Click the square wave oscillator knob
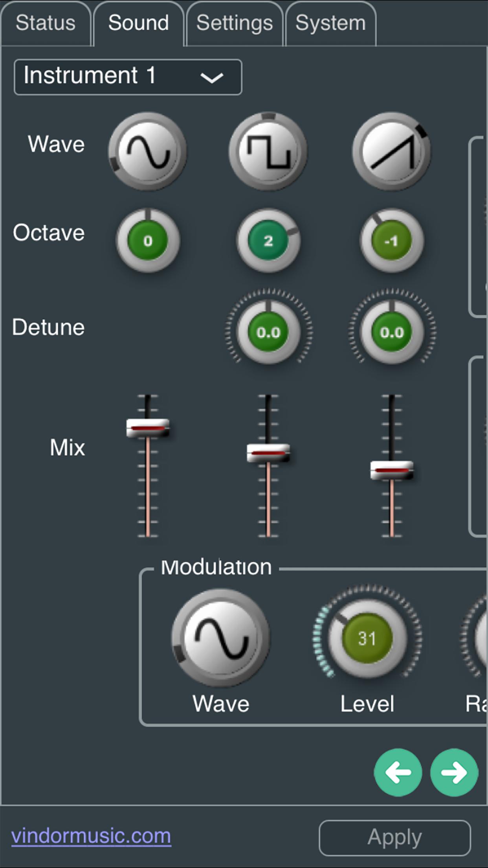This screenshot has width=488, height=868. pos(268,151)
